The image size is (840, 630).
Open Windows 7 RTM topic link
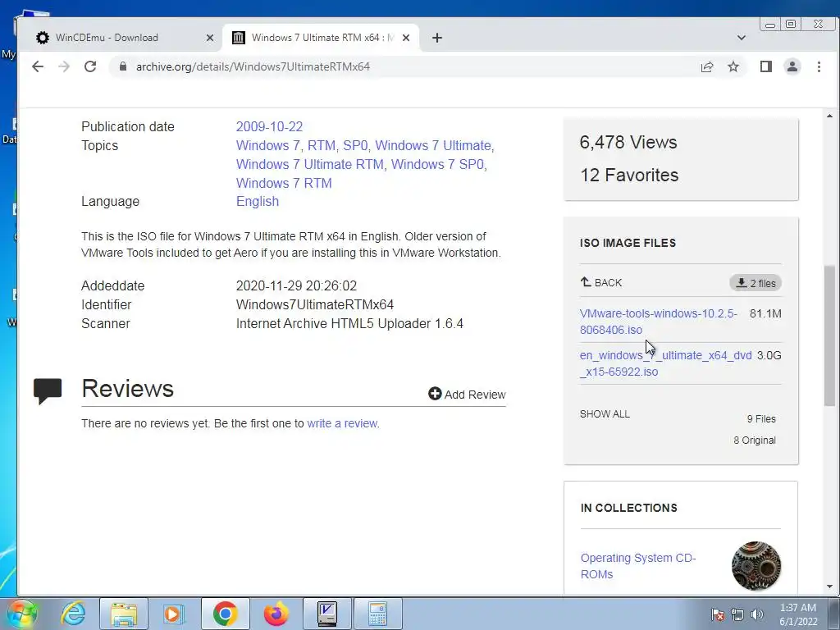coord(283,183)
